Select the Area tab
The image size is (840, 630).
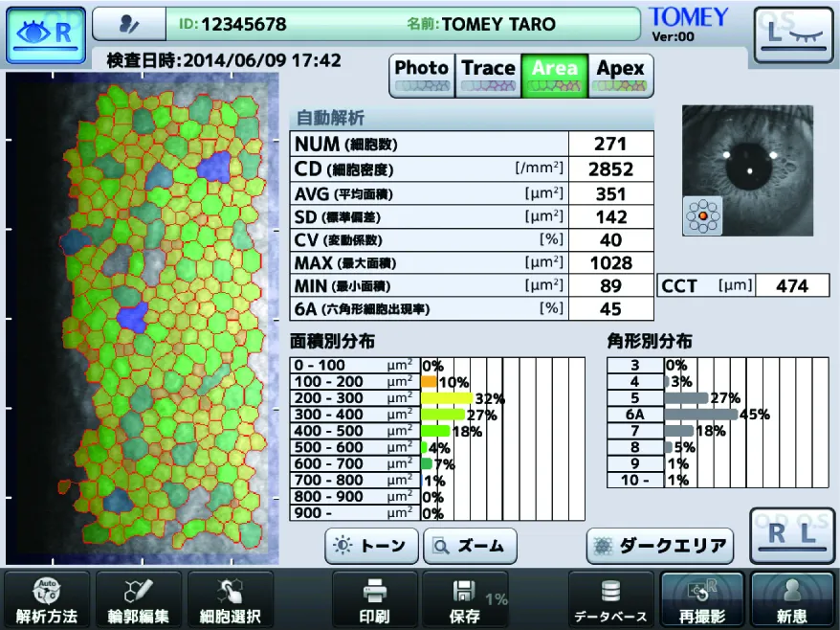pos(555,76)
